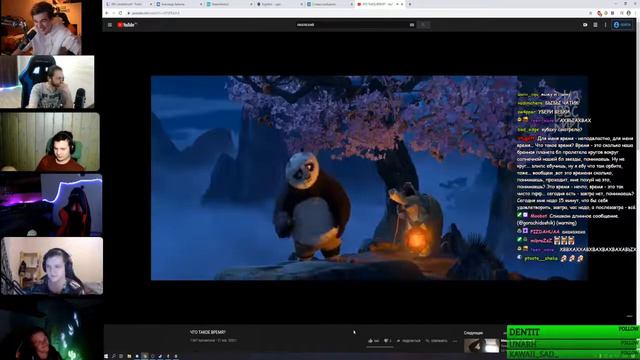Viewport: 640px width, 360px height.
Task: Switch to the first browser tab
Action: (128, 4)
